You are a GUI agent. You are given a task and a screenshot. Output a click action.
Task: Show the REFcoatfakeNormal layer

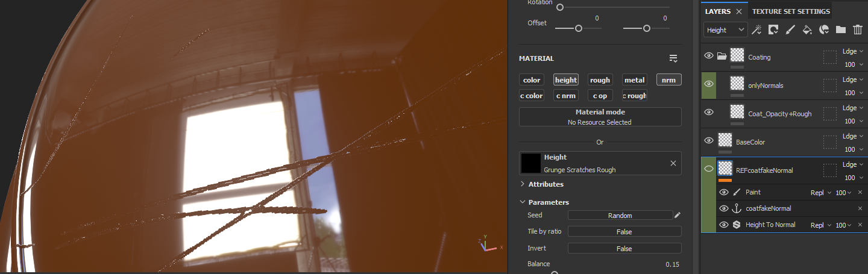click(x=709, y=169)
